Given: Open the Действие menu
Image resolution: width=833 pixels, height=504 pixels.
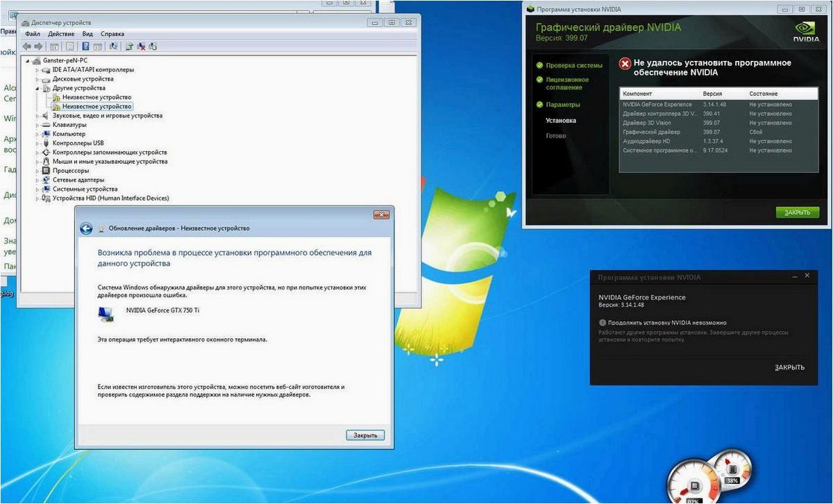Looking at the screenshot, I should (x=61, y=33).
